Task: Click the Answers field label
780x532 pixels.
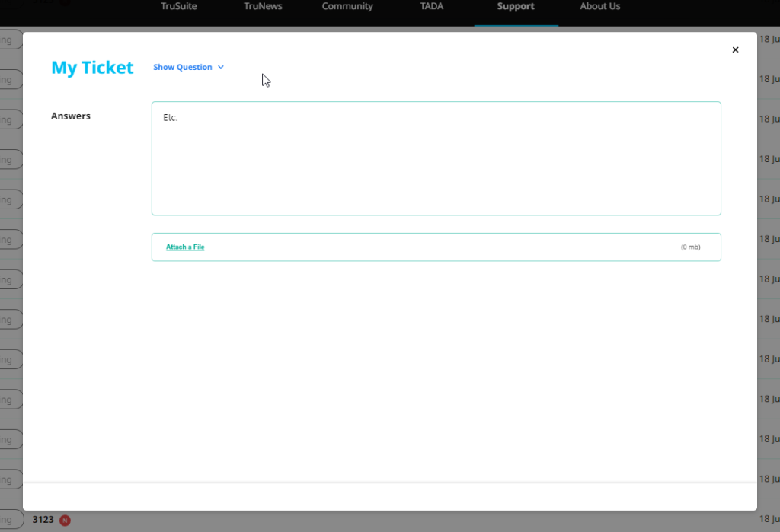Action: (x=71, y=116)
